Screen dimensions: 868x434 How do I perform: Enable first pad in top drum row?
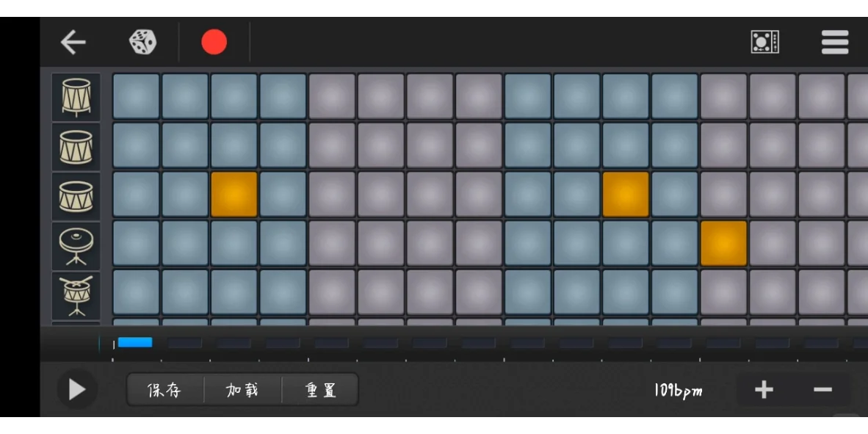(x=136, y=96)
